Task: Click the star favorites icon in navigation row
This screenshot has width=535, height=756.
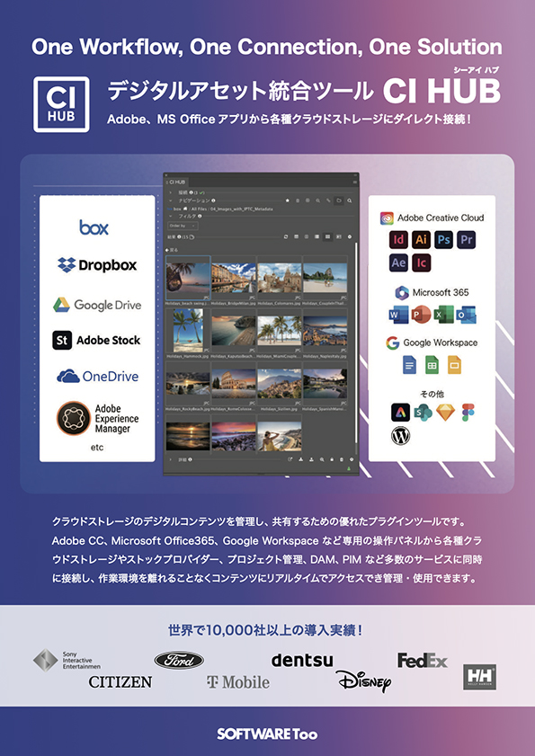Action: click(x=288, y=200)
